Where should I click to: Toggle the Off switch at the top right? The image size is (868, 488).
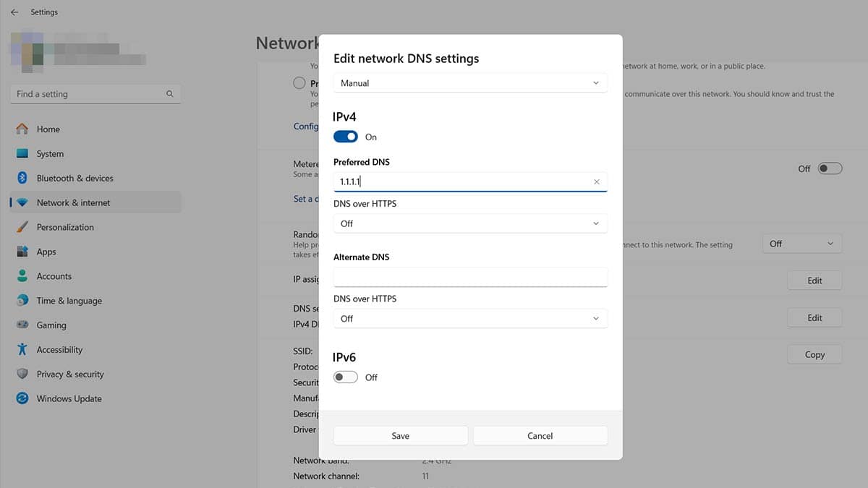829,168
